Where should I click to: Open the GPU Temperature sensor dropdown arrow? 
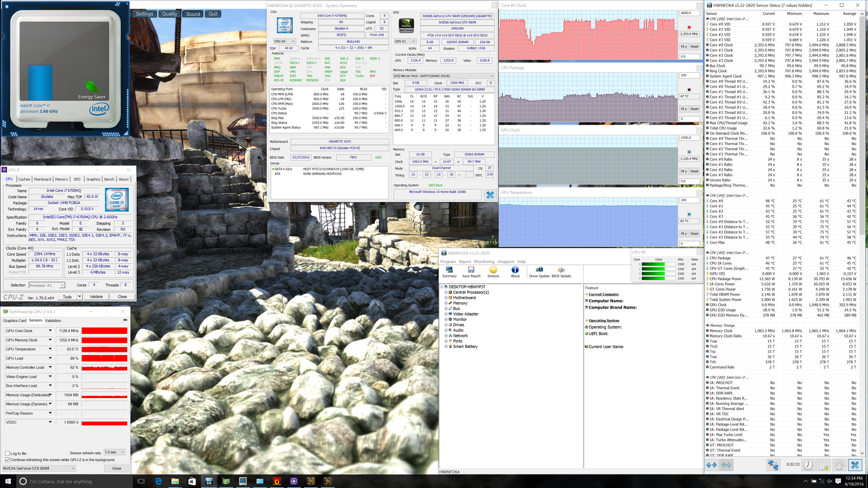point(50,349)
